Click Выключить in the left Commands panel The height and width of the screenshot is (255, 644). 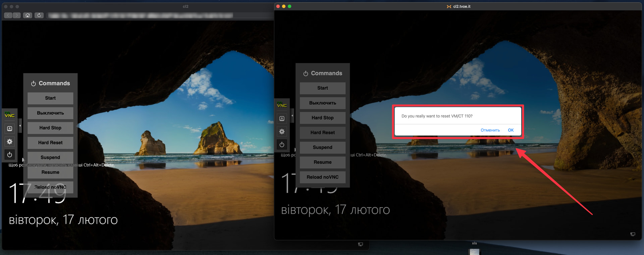tap(50, 113)
